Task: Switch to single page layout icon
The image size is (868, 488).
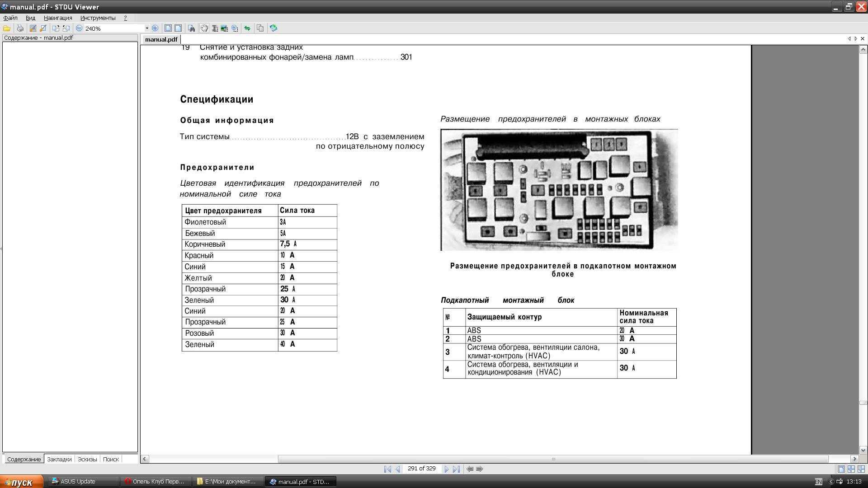Action: (x=841, y=469)
